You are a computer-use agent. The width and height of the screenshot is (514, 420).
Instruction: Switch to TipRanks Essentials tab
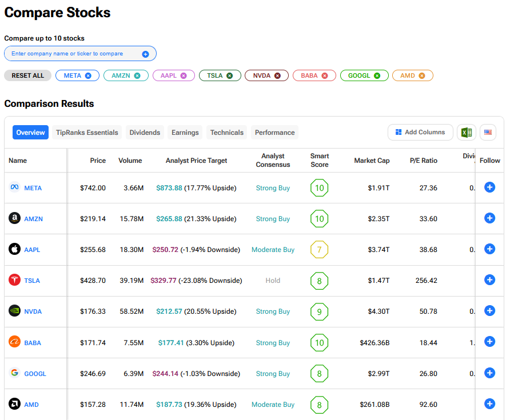click(87, 133)
